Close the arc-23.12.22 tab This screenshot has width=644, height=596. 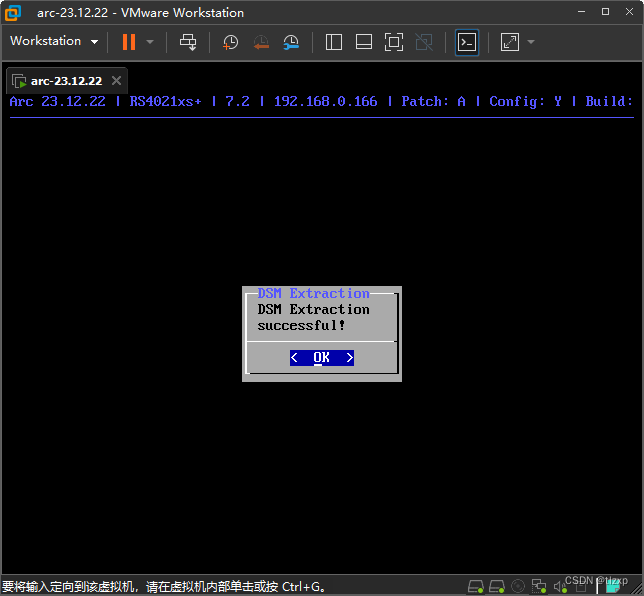(117, 81)
